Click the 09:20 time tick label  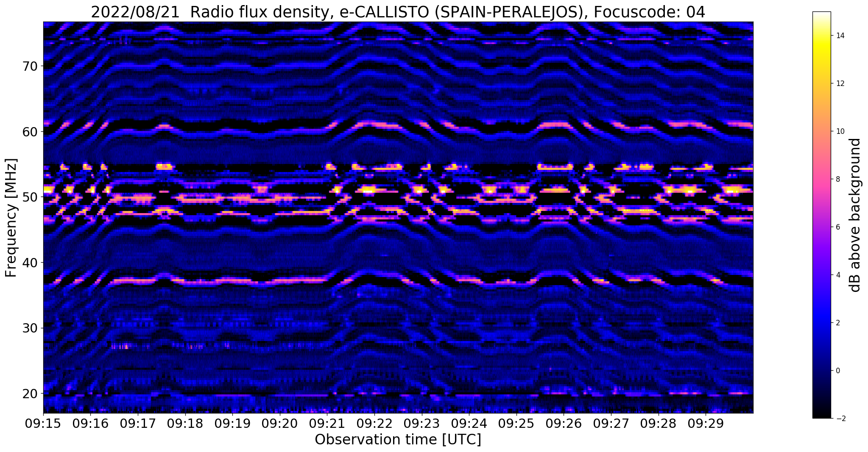(x=280, y=423)
